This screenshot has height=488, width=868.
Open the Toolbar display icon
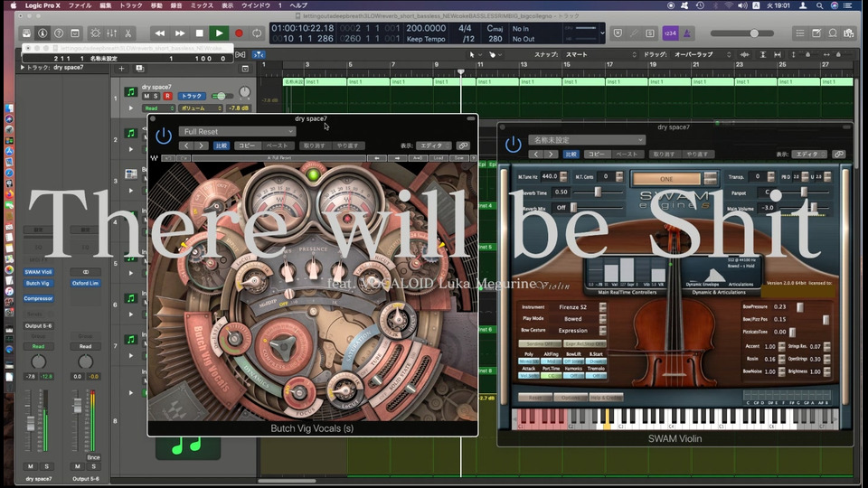tap(75, 33)
